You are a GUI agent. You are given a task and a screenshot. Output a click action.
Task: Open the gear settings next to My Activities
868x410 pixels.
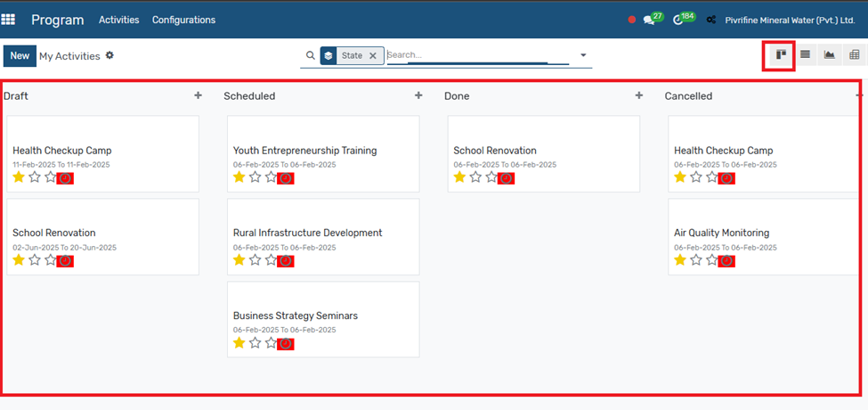coord(110,55)
